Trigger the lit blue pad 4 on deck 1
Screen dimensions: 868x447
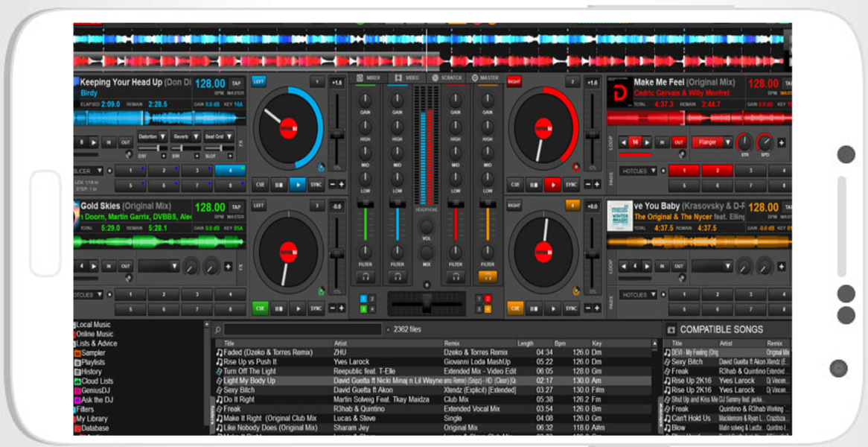(x=230, y=171)
